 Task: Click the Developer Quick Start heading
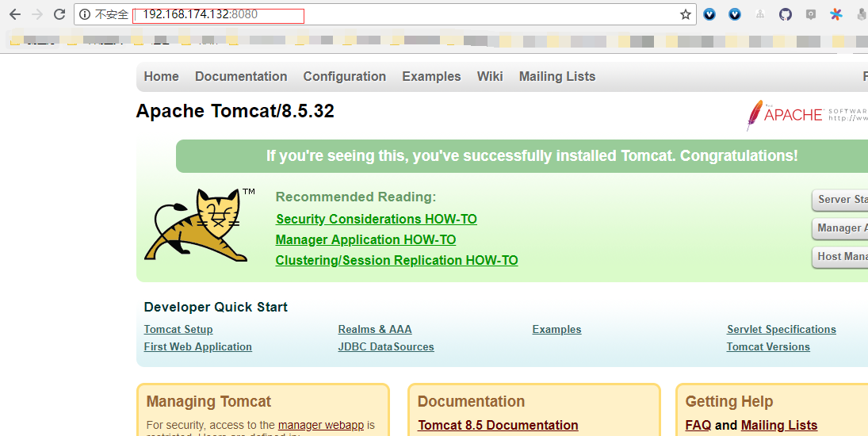[216, 307]
